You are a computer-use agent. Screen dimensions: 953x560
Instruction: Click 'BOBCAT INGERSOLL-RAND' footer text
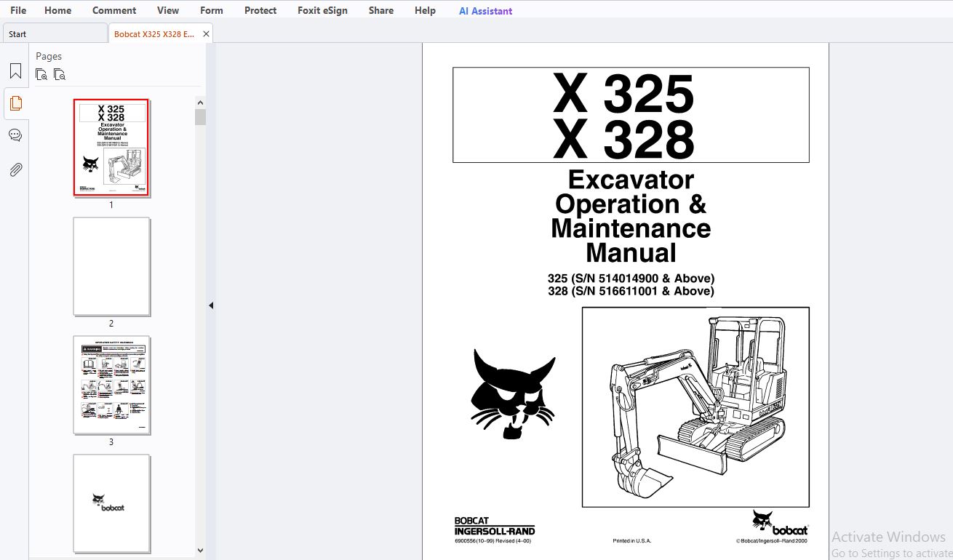point(495,526)
